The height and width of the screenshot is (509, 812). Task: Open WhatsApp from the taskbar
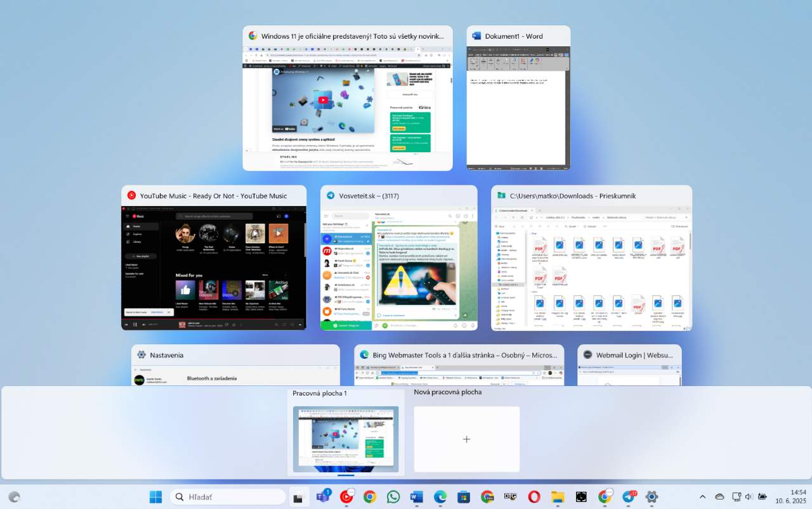pos(393,497)
